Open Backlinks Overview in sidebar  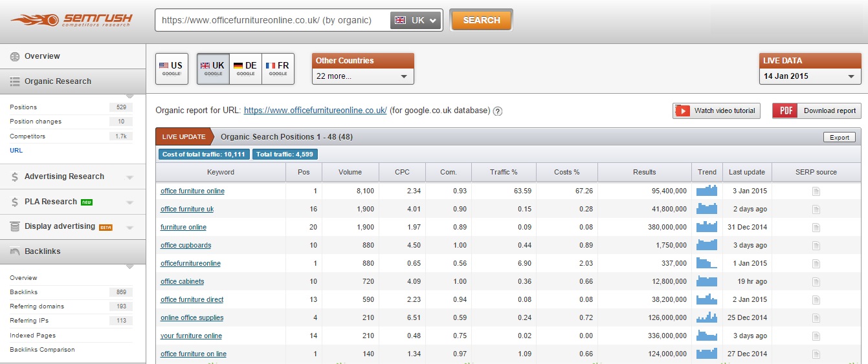[23, 278]
